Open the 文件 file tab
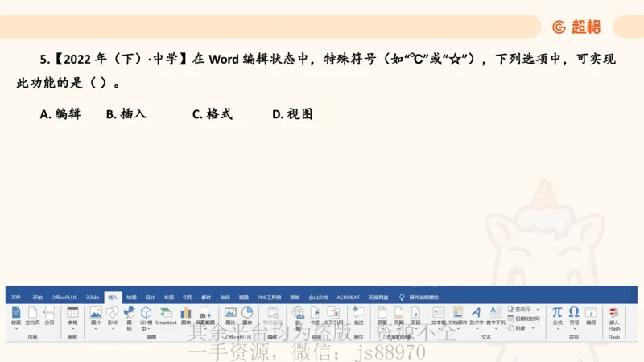This screenshot has height=362, width=644. click(x=16, y=297)
